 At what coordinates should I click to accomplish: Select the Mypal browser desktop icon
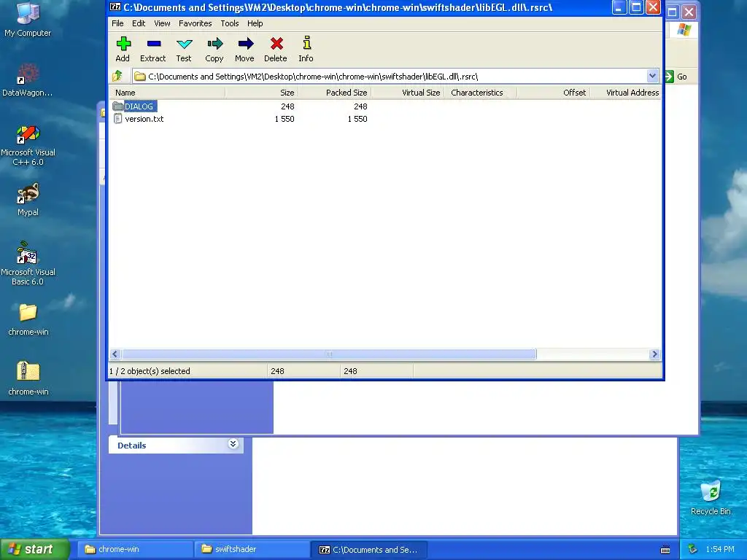28,200
